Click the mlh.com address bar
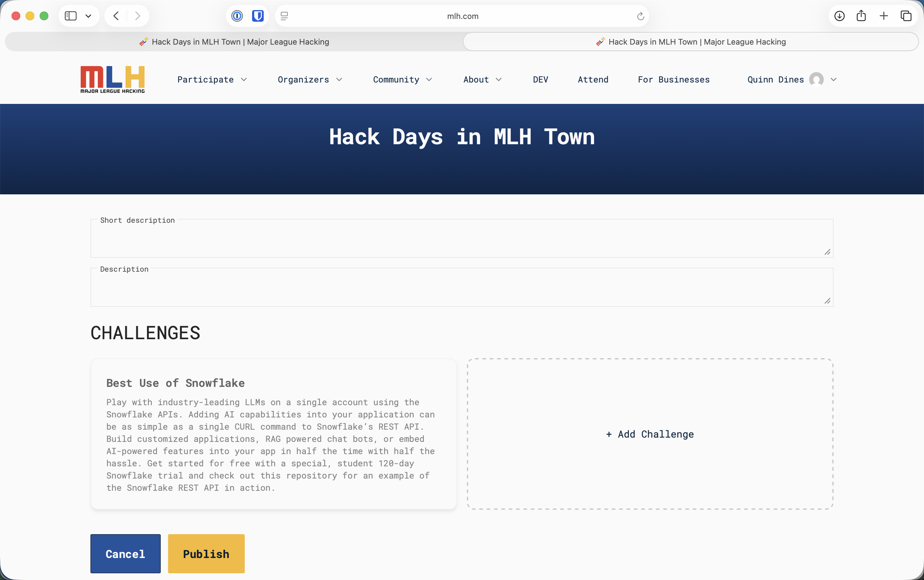 tap(462, 16)
